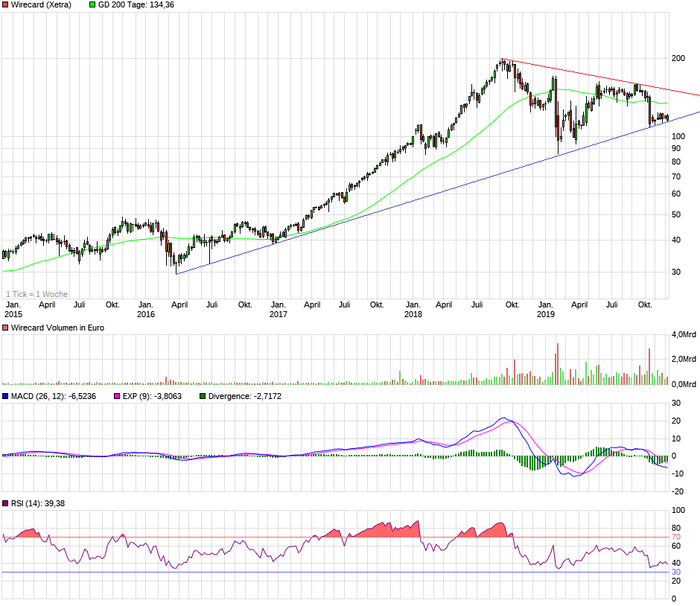Click the '2017' year label on the time axis
The width and height of the screenshot is (700, 606).
pos(279,314)
